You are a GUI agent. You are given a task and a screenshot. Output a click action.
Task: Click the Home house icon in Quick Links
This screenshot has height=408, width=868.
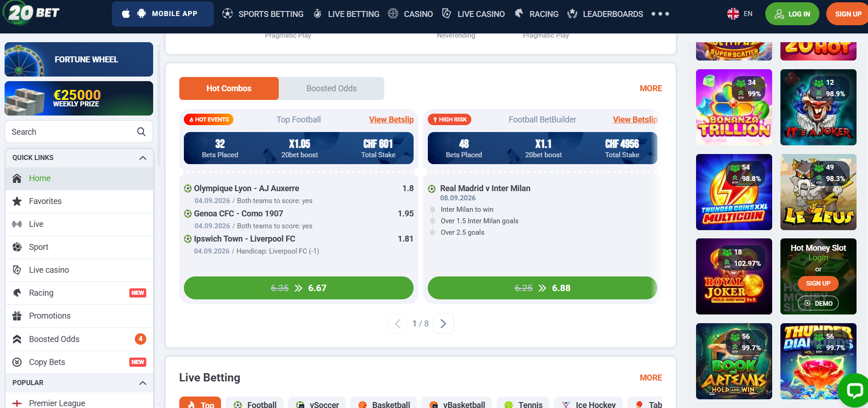coord(17,178)
